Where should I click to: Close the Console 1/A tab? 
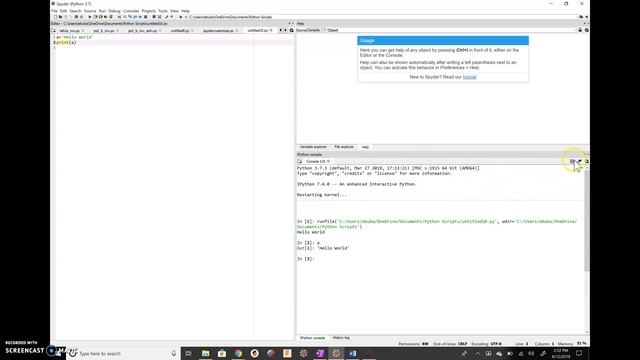point(328,162)
